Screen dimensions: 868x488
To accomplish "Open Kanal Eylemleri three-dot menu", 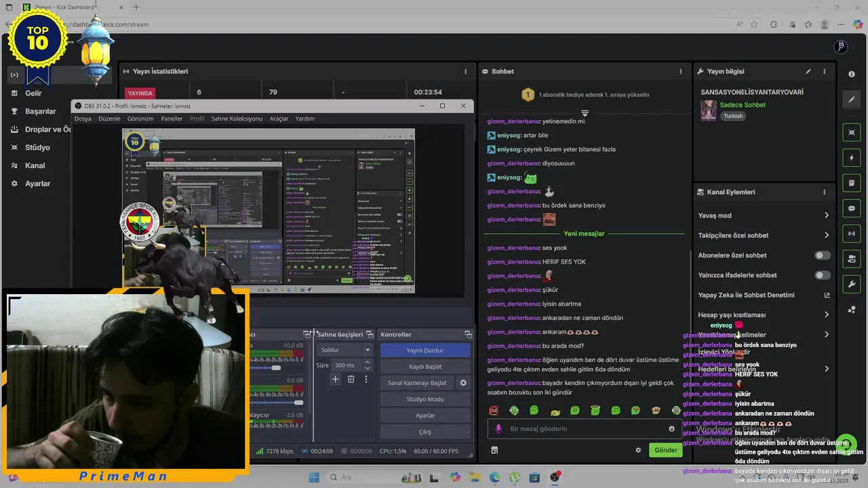I will tap(825, 192).
